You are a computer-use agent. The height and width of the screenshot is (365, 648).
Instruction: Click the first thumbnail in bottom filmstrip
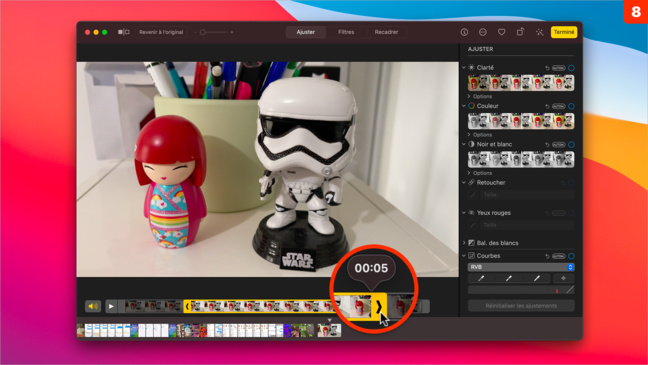coord(81,330)
